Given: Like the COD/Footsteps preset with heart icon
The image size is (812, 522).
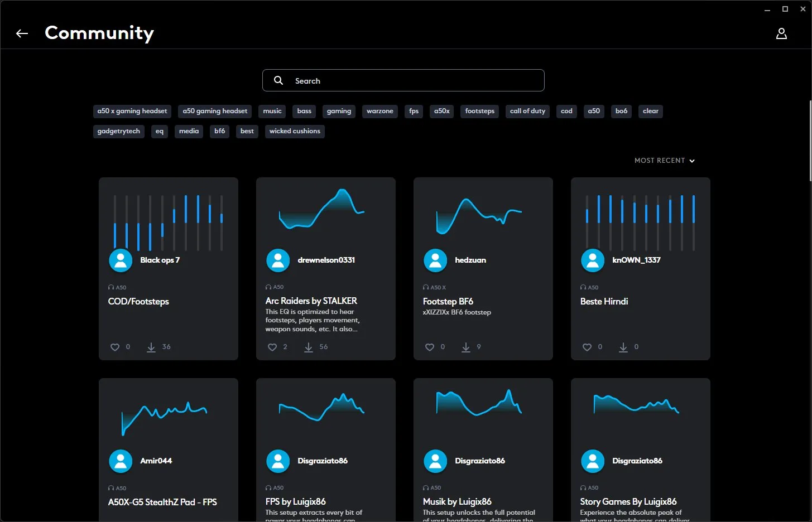Looking at the screenshot, I should pyautogui.click(x=115, y=347).
